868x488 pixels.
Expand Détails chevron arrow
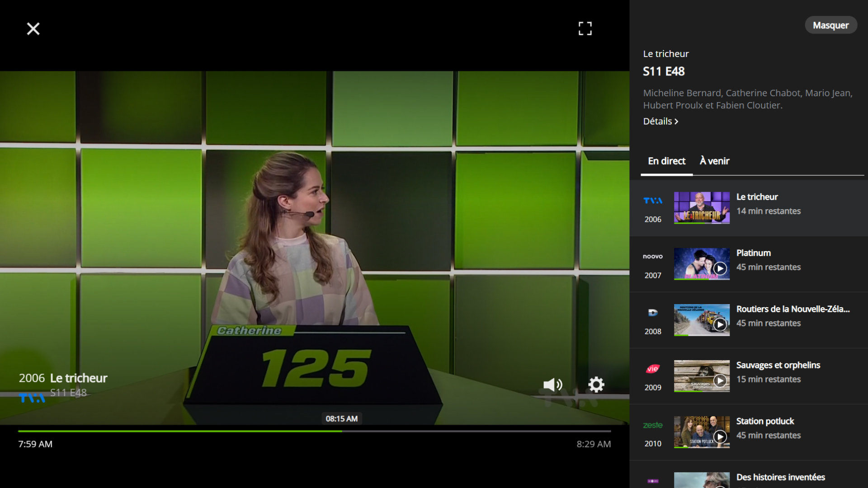click(x=676, y=122)
